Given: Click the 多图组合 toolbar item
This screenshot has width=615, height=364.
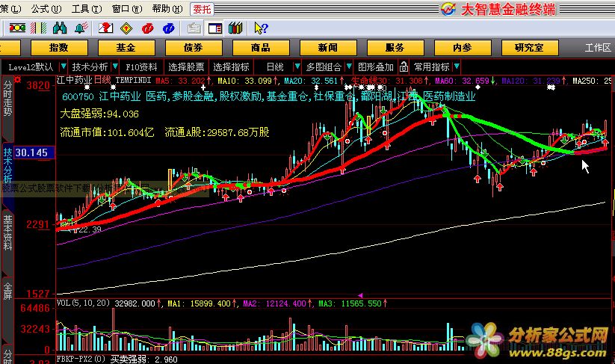Looking at the screenshot, I should pyautogui.click(x=324, y=67).
